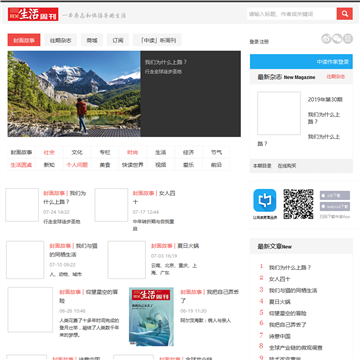Open the 我们与猫的同栖生活 card headline
The image size is (360, 360).
(74, 250)
